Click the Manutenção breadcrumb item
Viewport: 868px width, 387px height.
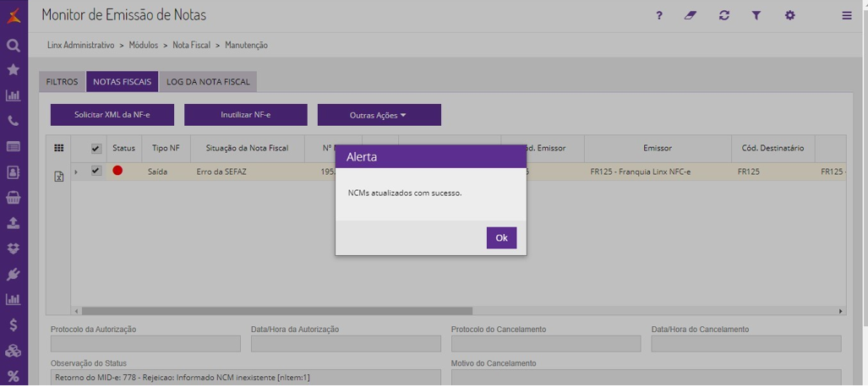coord(246,46)
